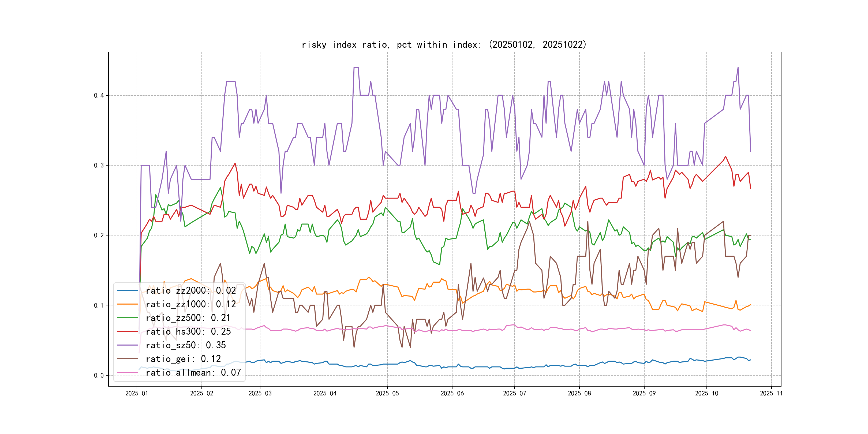The image size is (868, 434).
Task: Click the pink ratio_allmean legend line swatch
Action: pyautogui.click(x=127, y=372)
